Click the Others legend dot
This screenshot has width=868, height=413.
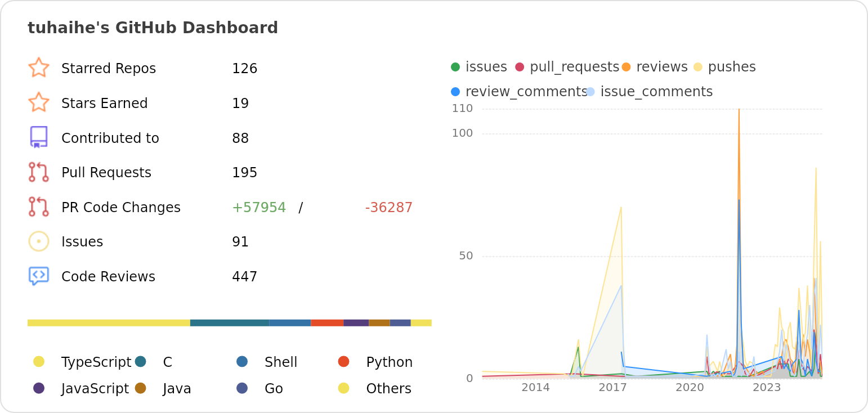[x=344, y=388]
